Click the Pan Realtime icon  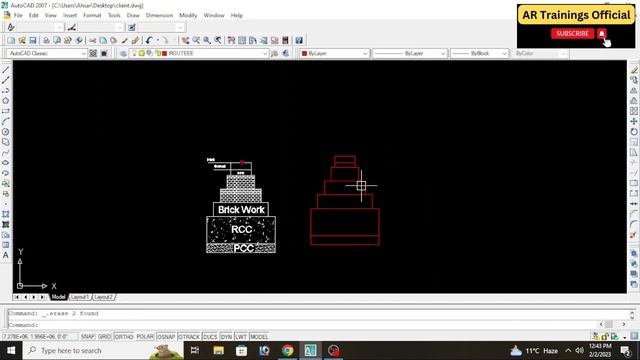click(x=185, y=40)
